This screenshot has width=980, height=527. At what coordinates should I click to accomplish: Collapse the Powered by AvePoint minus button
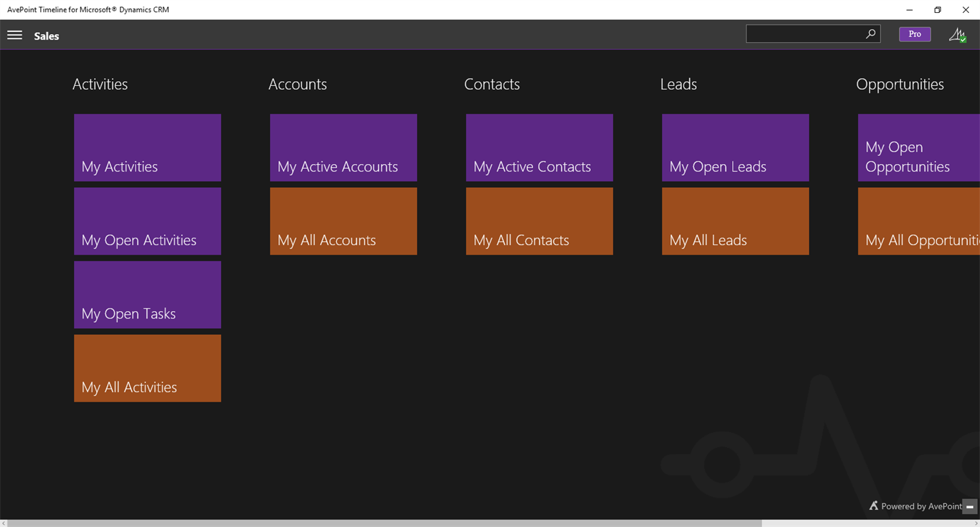[x=970, y=507]
